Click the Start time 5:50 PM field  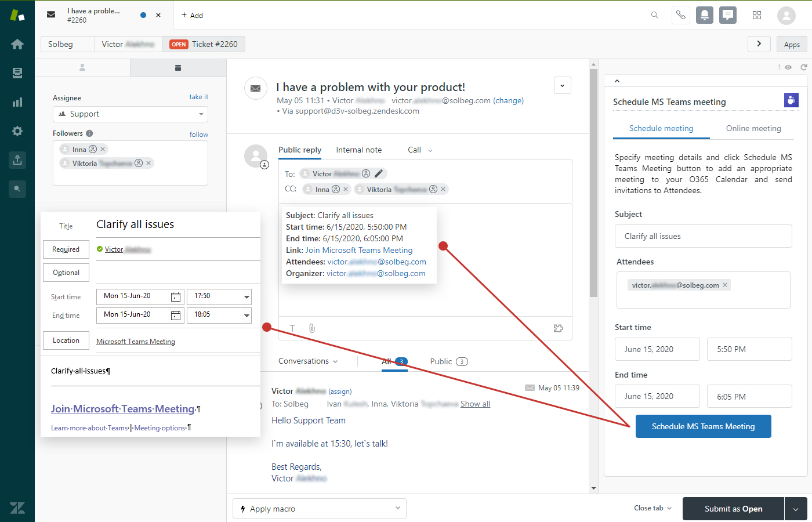(x=749, y=349)
